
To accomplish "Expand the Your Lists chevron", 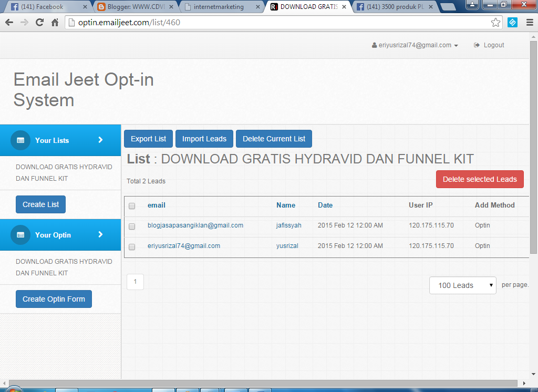I will [x=100, y=140].
